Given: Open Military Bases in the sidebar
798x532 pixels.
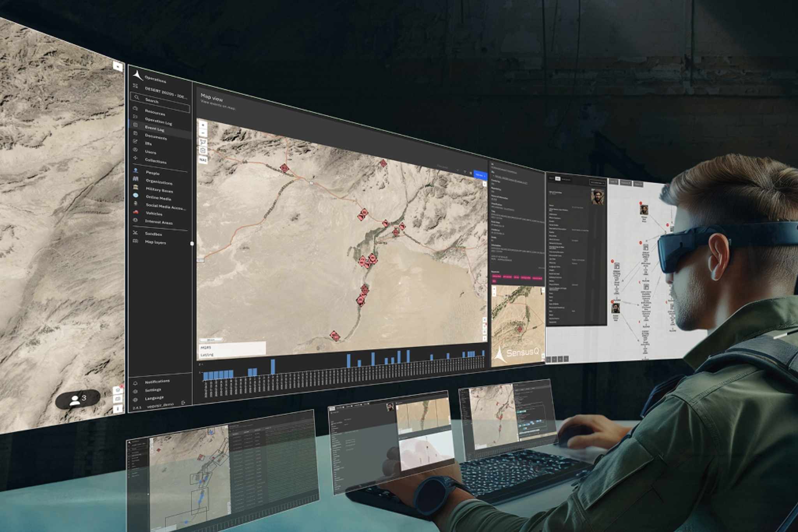Looking at the screenshot, I should [159, 190].
